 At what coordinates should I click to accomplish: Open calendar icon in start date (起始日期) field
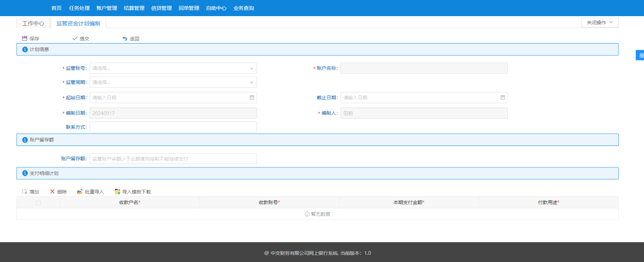pyautogui.click(x=252, y=98)
